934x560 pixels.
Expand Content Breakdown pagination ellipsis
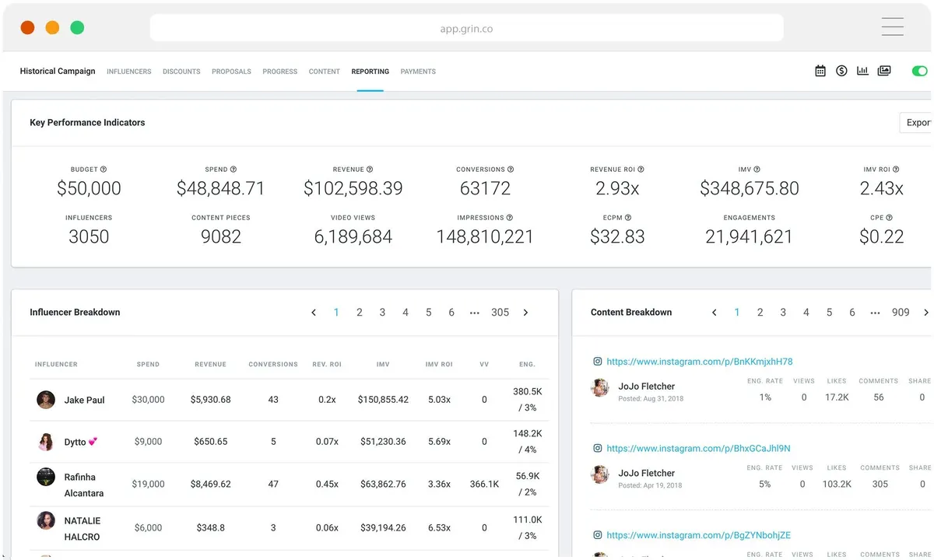coord(875,313)
